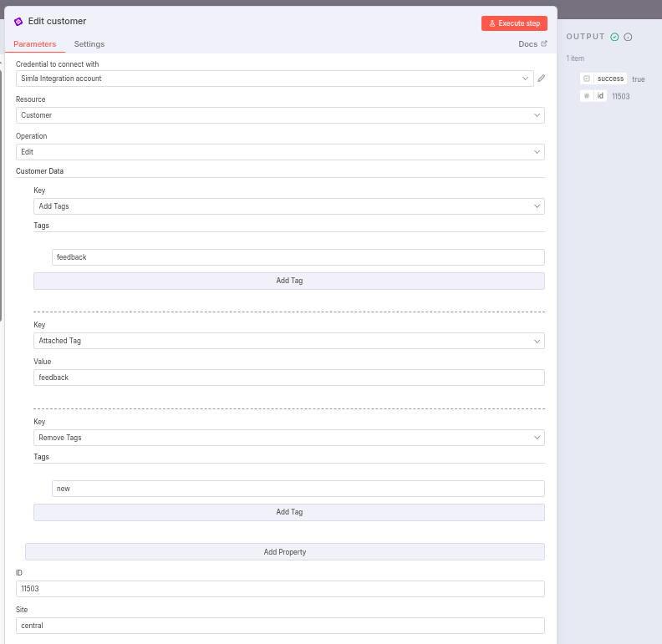Click the feedback tag field under Add Tags
The image size is (662, 644).
pyautogui.click(x=298, y=257)
